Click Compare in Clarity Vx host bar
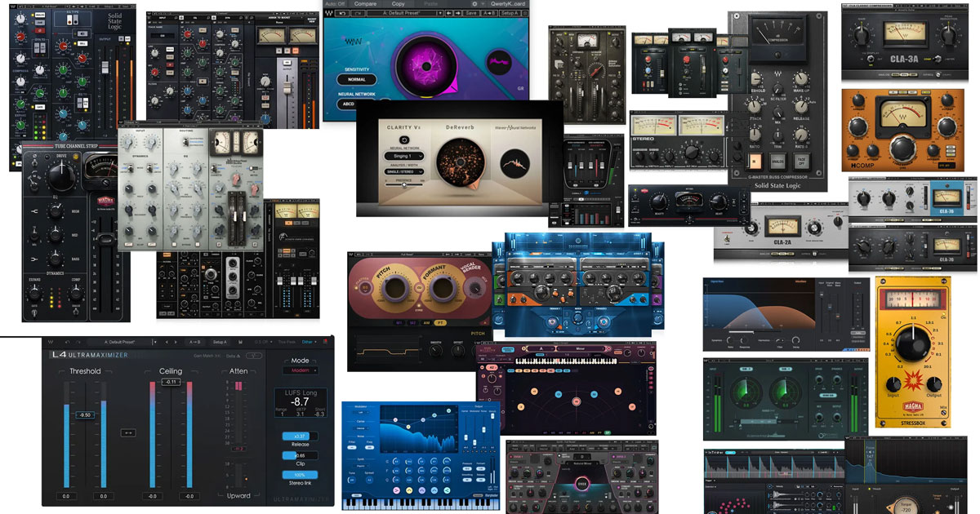The height and width of the screenshot is (514, 980). tap(365, 4)
